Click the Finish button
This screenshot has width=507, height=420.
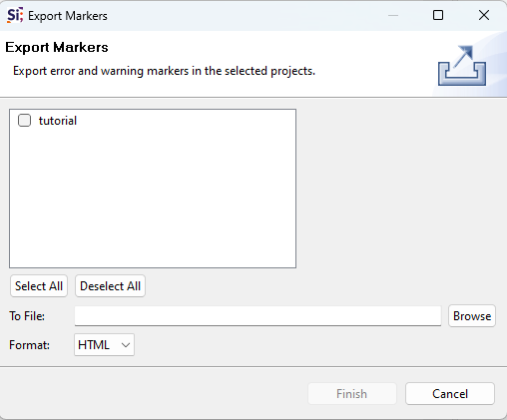point(352,394)
